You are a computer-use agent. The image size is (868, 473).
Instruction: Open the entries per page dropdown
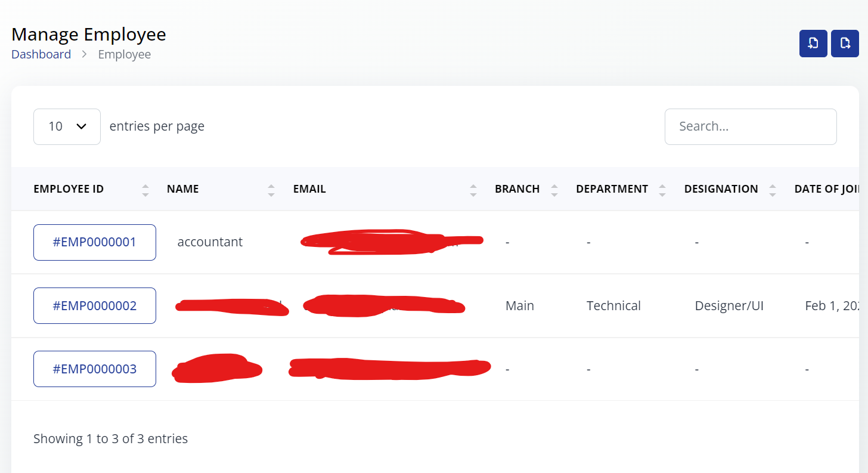click(67, 126)
